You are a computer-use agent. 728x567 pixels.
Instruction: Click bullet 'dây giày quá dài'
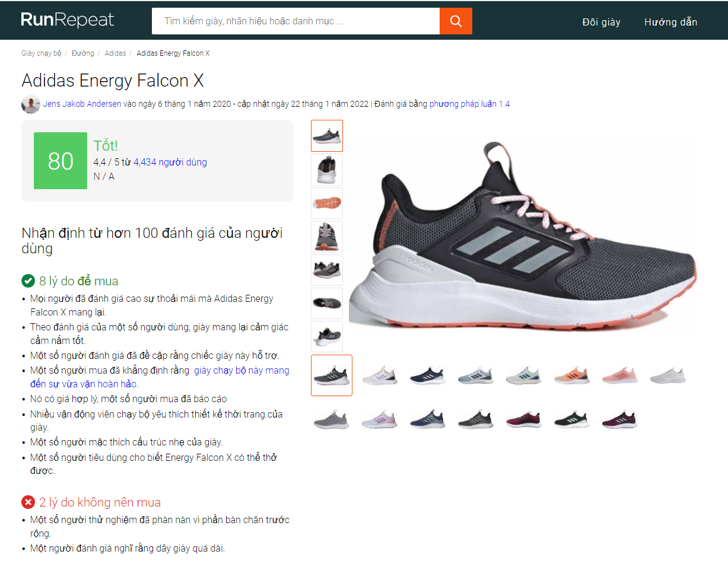coord(128,549)
